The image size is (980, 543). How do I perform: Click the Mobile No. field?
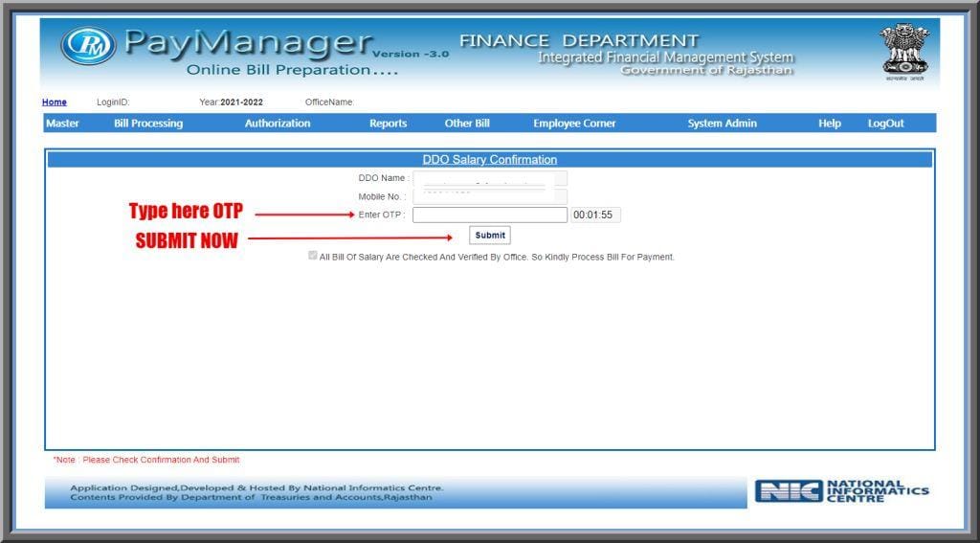coord(490,196)
